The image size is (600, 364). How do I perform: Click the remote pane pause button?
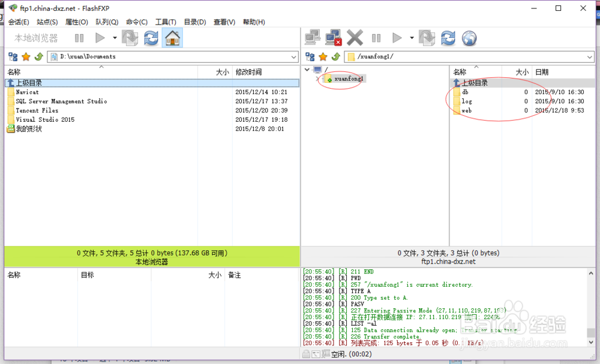pyautogui.click(x=376, y=38)
